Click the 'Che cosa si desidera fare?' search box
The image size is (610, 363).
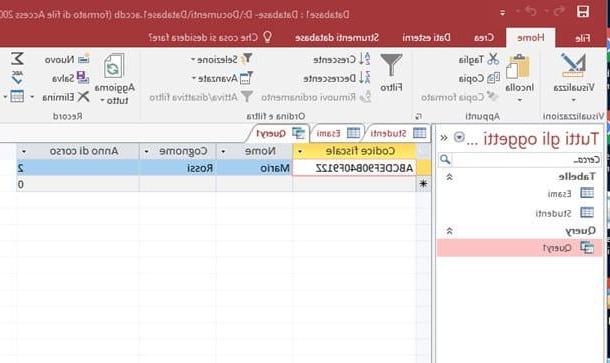tap(210, 37)
